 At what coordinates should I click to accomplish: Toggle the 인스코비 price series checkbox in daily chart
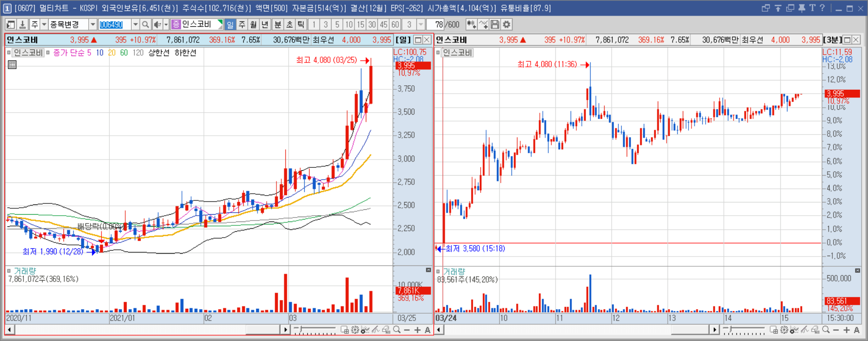9,52
